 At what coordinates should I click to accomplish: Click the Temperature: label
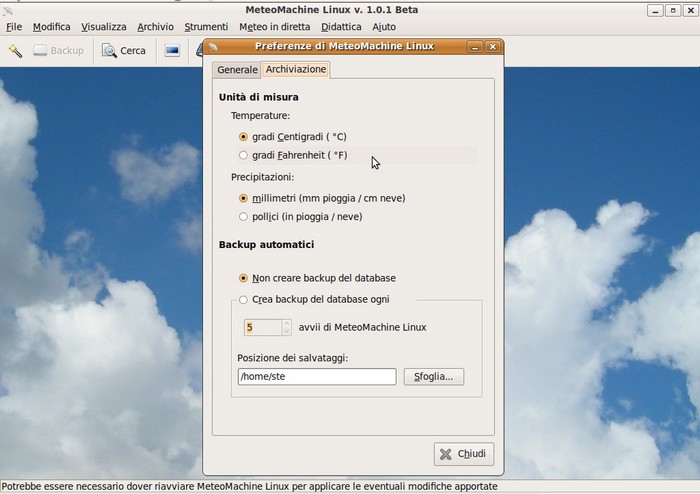[260, 116]
